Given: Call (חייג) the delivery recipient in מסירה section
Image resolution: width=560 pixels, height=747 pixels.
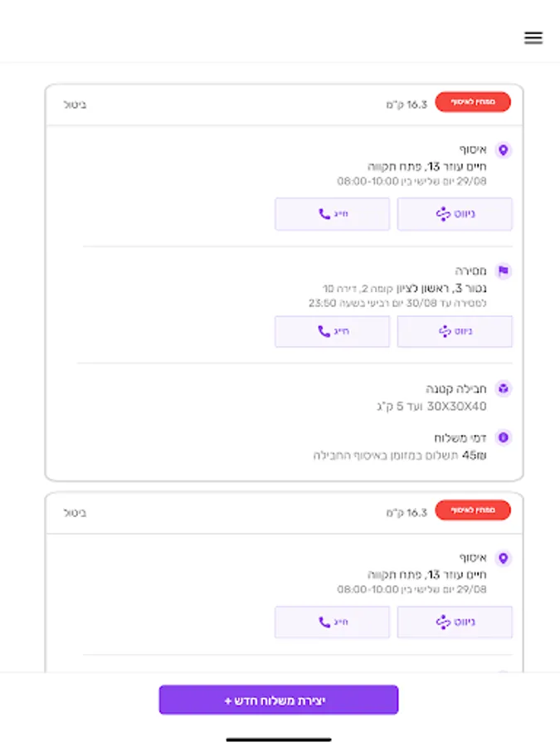Looking at the screenshot, I should pyautogui.click(x=332, y=331).
